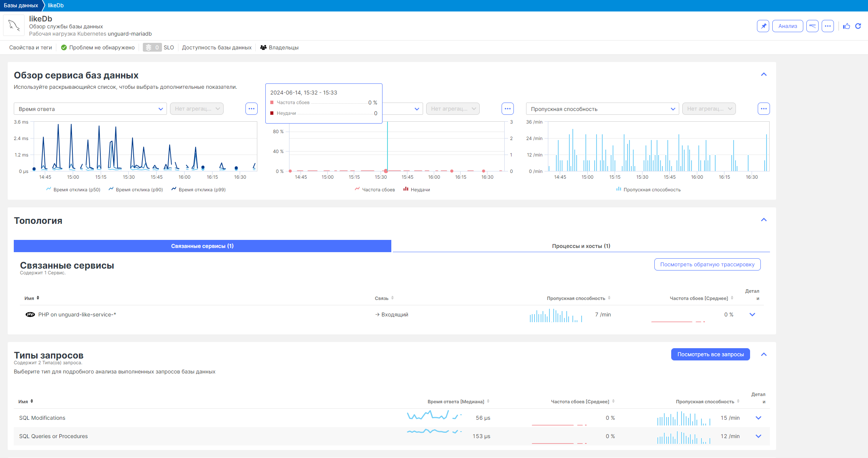Open the Пропускная способность chart's three-dot menu
868x458 pixels.
click(763, 109)
